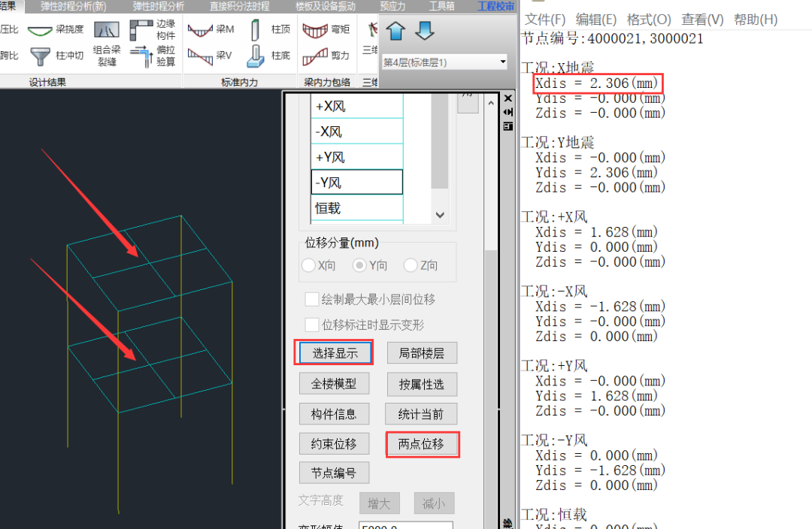Image resolution: width=812 pixels, height=529 pixels.
Task: Open the 梁挠度 beam deflection tool
Action: tap(56, 29)
